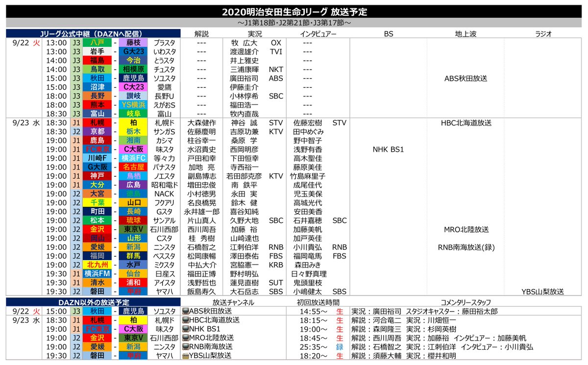Select interviewer name 竹島麻里子
The image size is (588, 365).
pos(308,175)
